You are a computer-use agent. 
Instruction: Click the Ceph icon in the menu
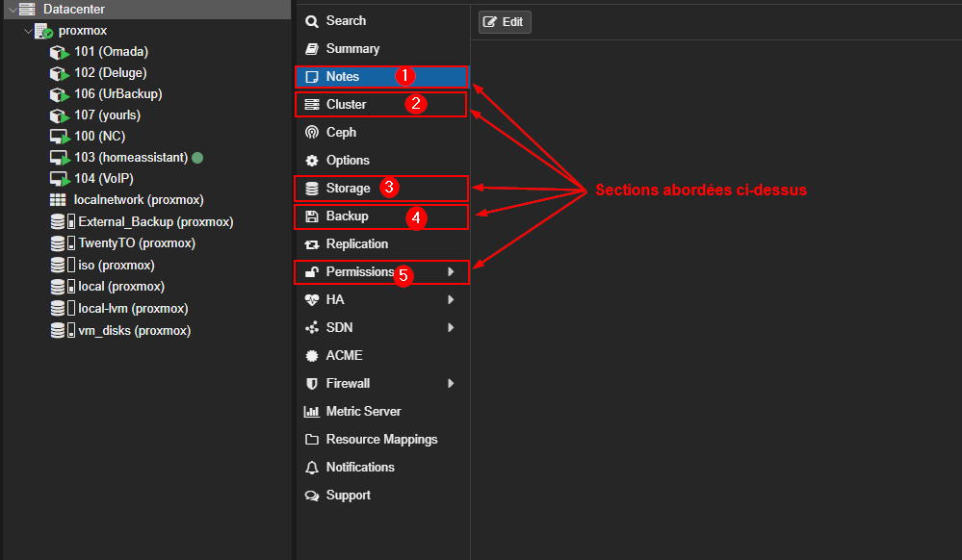tap(311, 133)
